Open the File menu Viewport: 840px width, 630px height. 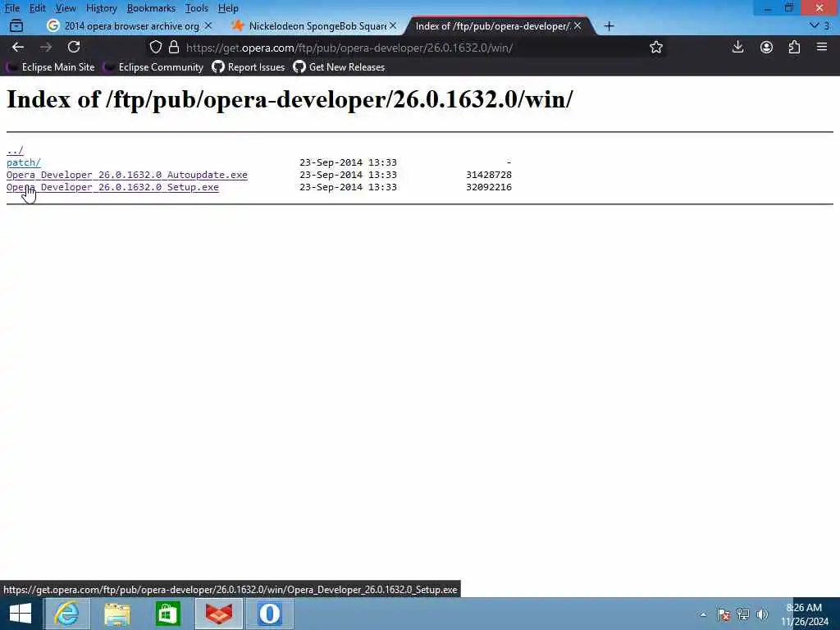tap(11, 8)
